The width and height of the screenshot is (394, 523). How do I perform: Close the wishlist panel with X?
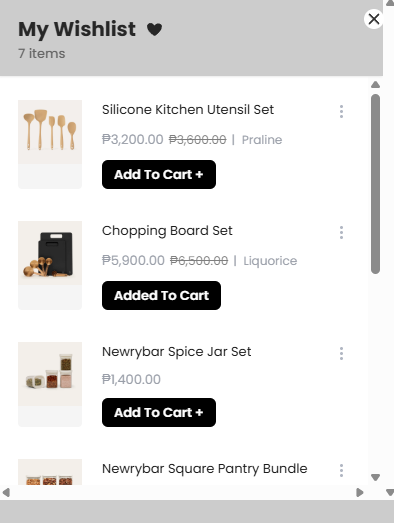[374, 19]
